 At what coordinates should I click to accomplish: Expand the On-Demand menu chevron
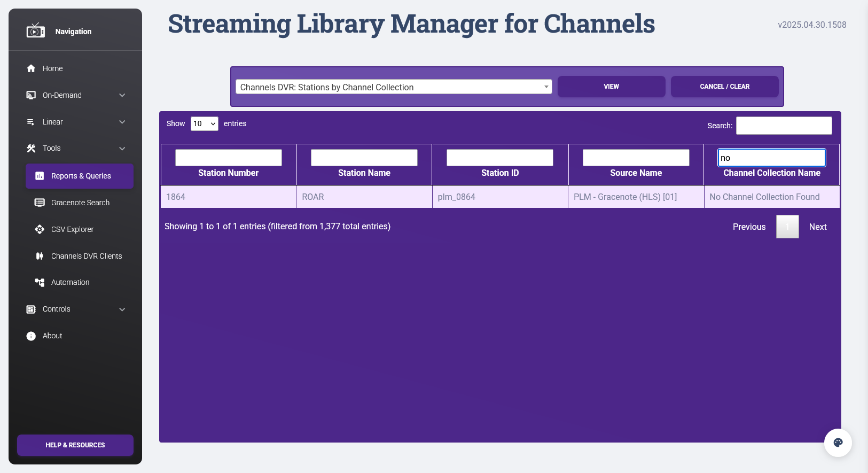(122, 95)
